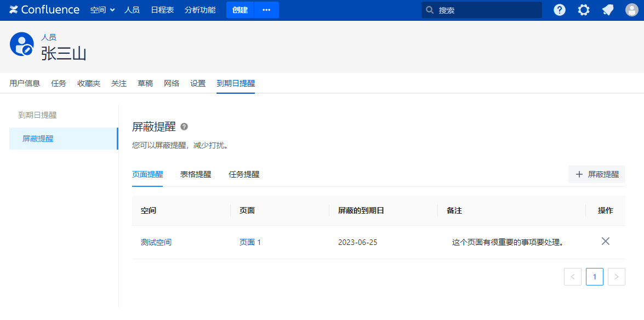The image size is (644, 320).
Task: Click the user avatar in top bar
Action: (x=632, y=10)
